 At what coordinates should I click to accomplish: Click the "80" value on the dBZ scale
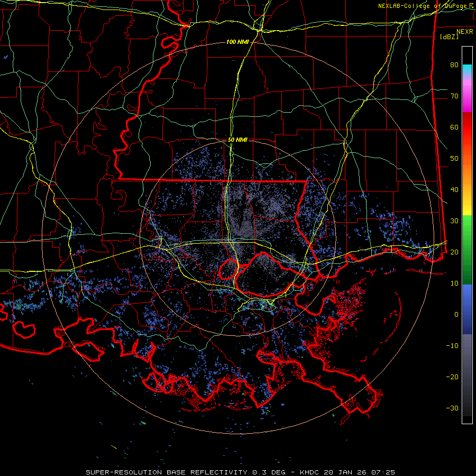(x=454, y=65)
